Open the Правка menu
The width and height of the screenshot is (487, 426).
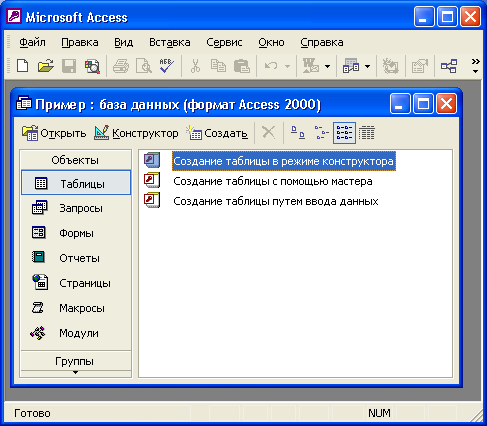(x=80, y=42)
